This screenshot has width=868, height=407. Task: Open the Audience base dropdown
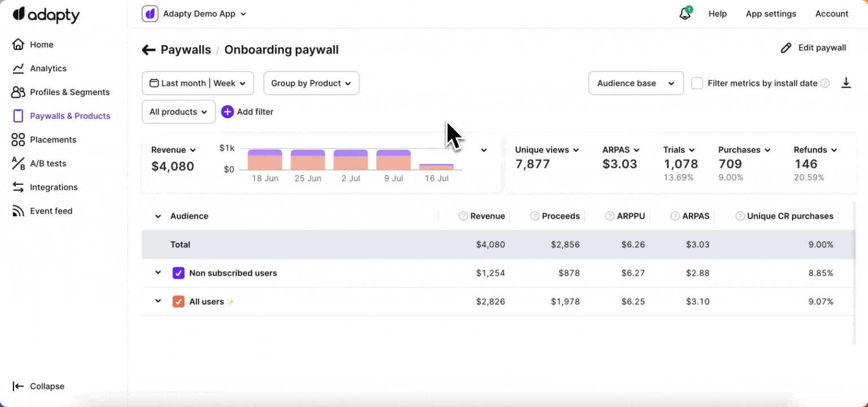[x=636, y=83]
